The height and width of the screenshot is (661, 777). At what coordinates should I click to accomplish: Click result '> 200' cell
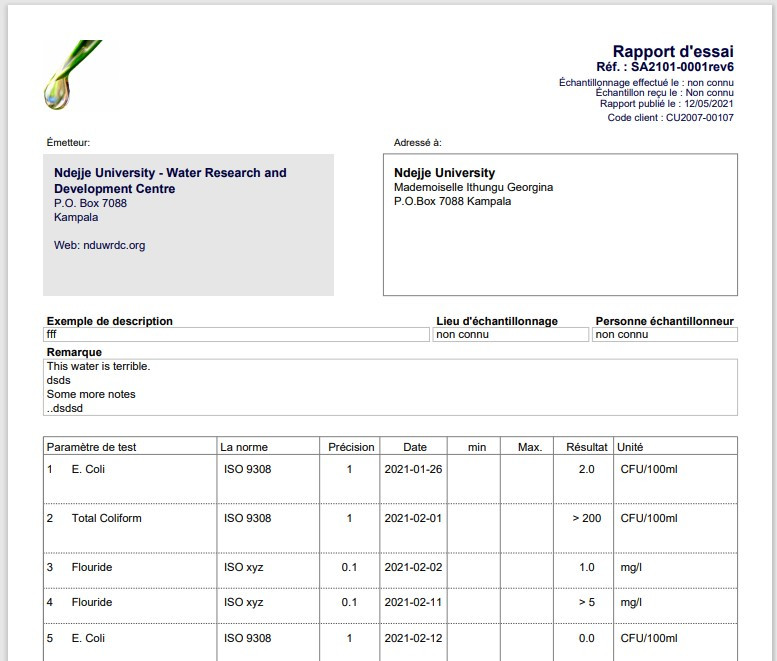click(x=587, y=518)
